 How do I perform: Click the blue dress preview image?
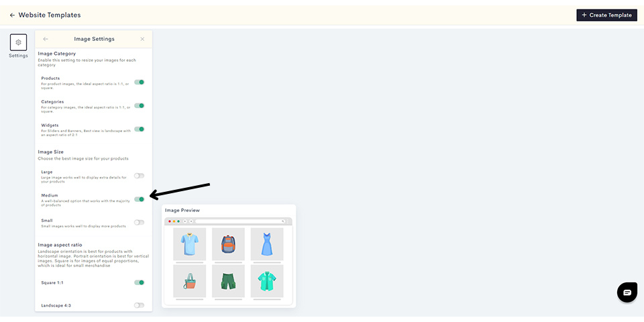[267, 244]
